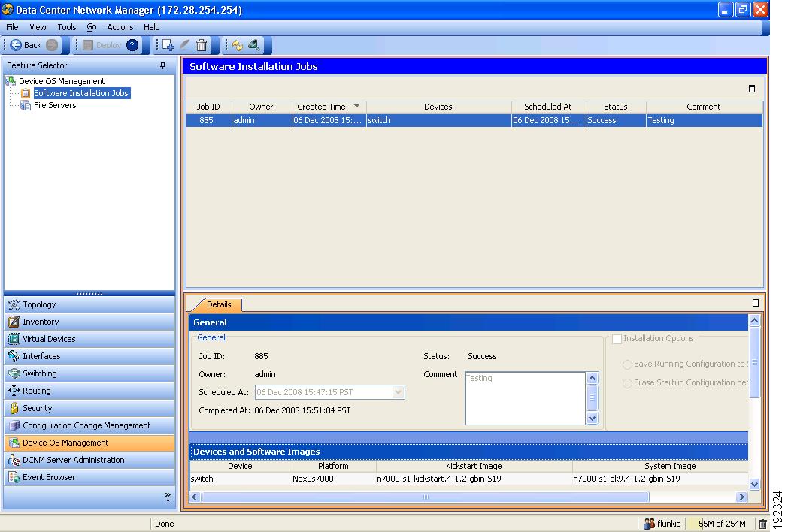Screen dimensions: 785x532
Task: Select Erase Startup Configuration radio button
Action: pyautogui.click(x=627, y=383)
